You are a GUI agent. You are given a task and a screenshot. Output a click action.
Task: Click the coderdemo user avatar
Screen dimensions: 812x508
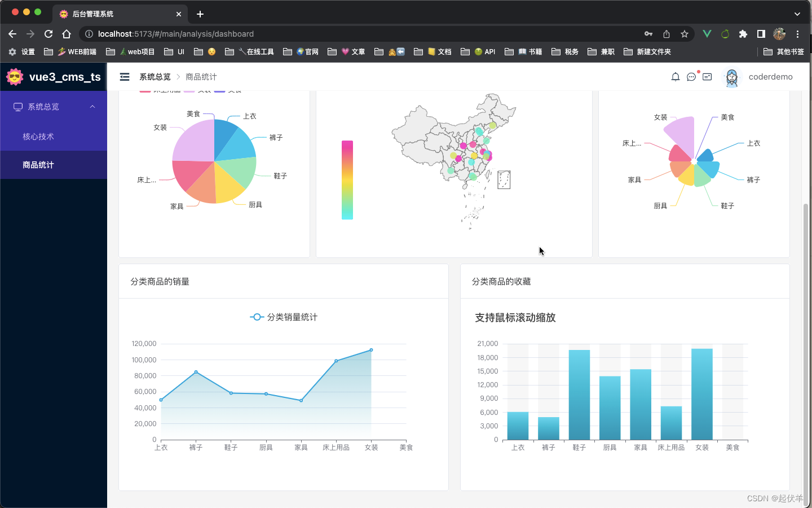point(732,77)
